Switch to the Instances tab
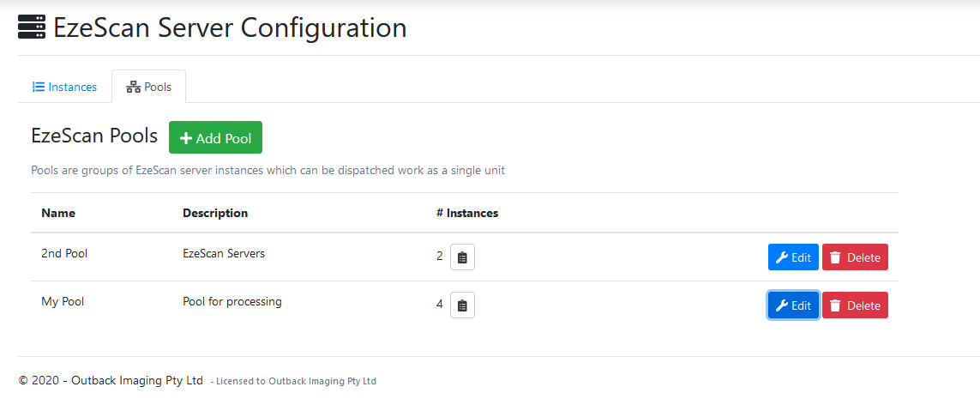Viewport: 980px width, 405px height. pyautogui.click(x=65, y=87)
